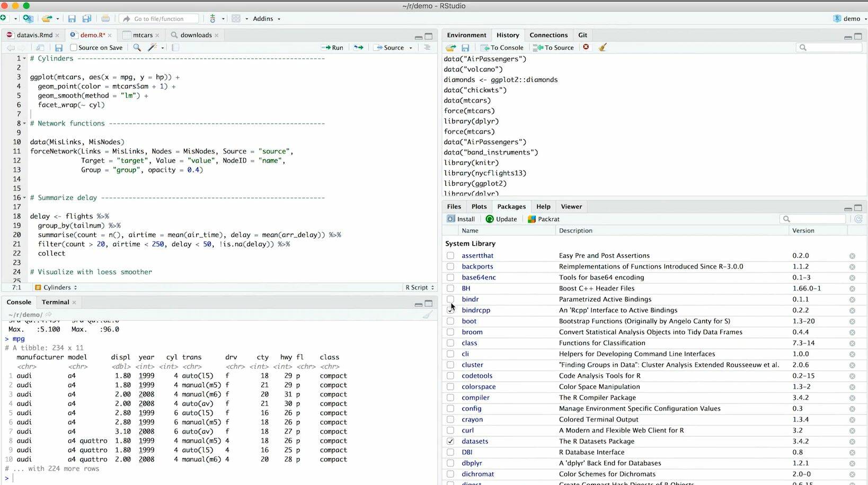Clear all history with broom icon
Screen dimensions: 868x485
pos(603,47)
